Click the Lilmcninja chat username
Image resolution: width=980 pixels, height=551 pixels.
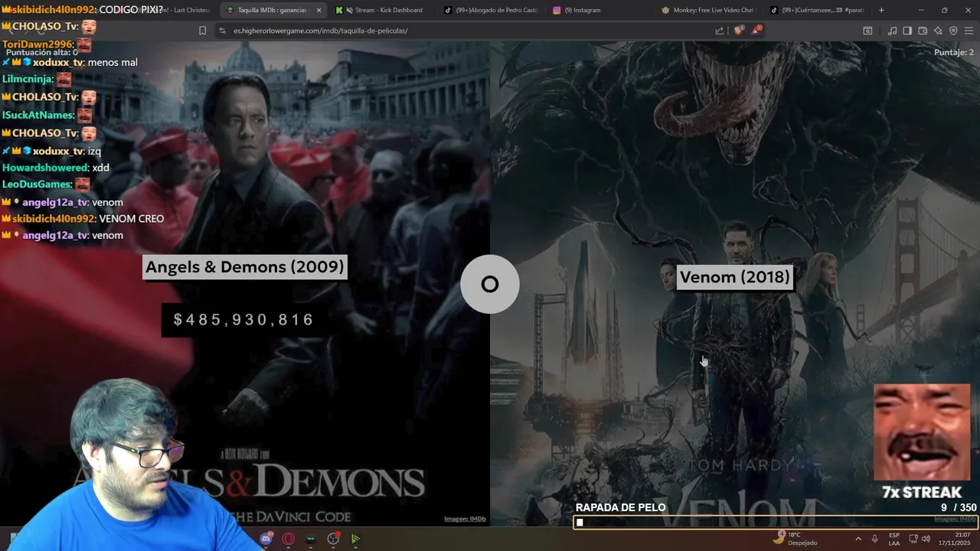tap(28, 79)
